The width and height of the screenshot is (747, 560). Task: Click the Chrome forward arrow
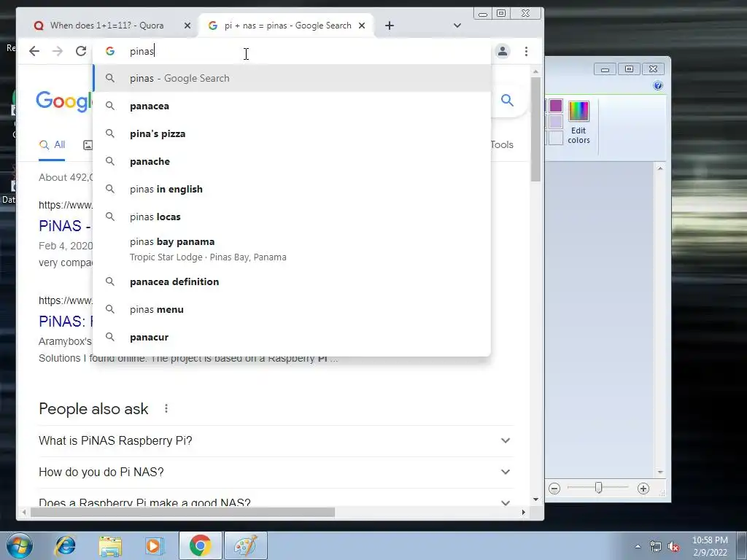[57, 51]
